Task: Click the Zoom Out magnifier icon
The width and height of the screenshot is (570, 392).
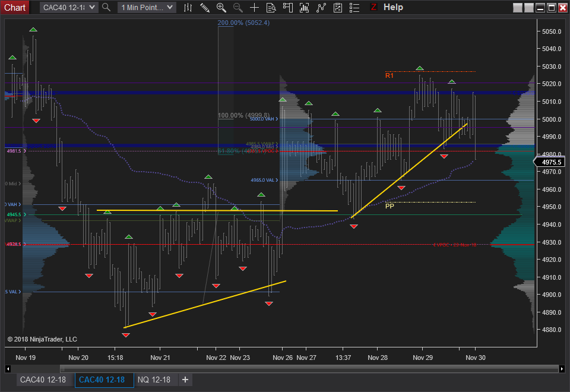Action: [x=237, y=8]
